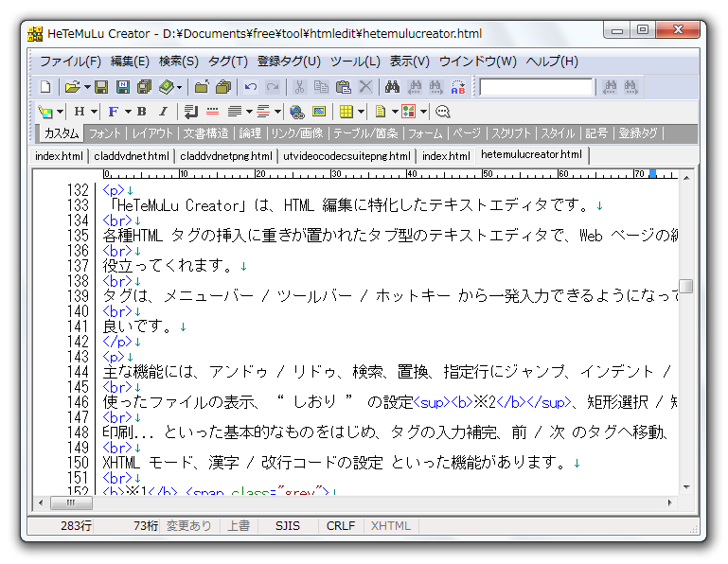Create a new document with the blank page icon
Screen dimensions: 728x564
(45, 87)
